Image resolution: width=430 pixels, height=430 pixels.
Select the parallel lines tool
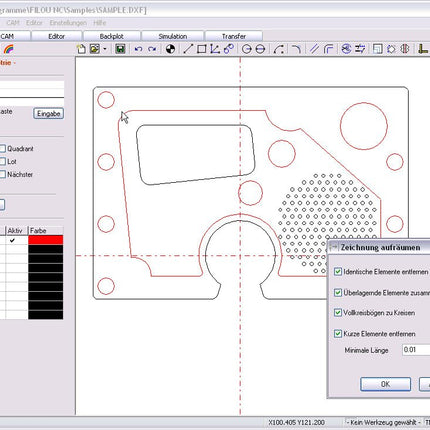click(314, 49)
